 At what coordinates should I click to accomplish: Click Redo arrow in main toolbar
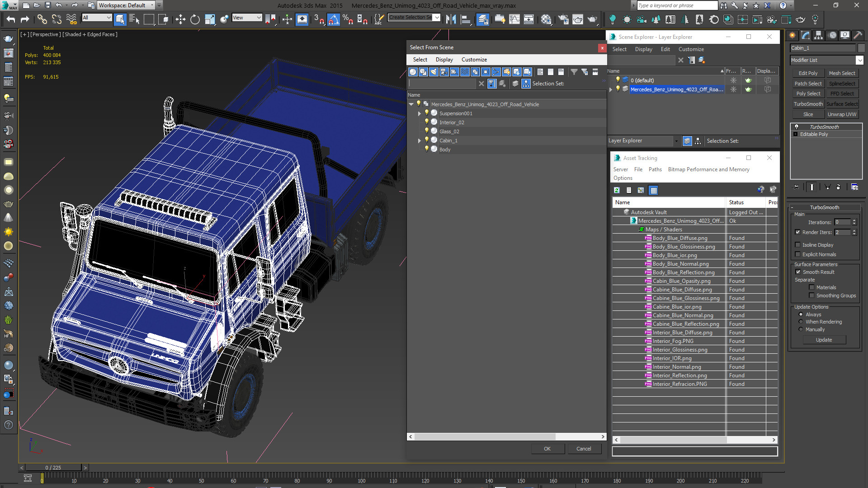[x=25, y=19]
